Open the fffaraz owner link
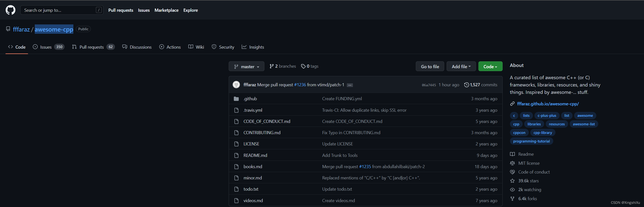This screenshot has width=644, height=207. click(21, 30)
